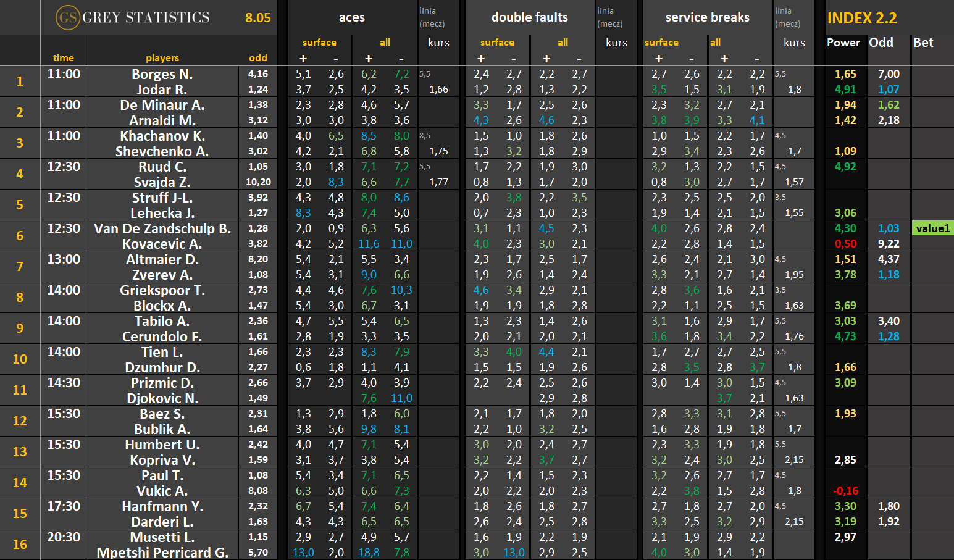Select player Khachanov K.
This screenshot has width=954, height=560.
[x=162, y=136]
